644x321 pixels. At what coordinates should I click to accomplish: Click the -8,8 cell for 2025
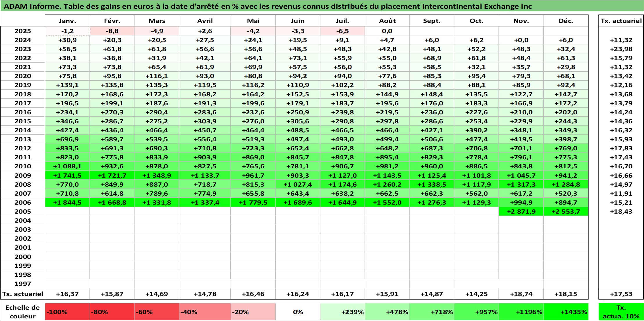click(112, 31)
